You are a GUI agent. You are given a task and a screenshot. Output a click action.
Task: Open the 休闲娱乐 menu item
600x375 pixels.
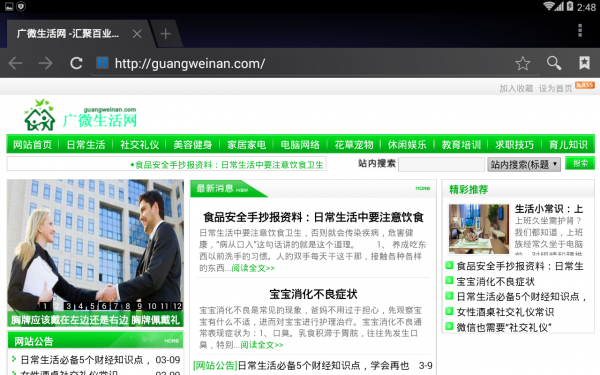pos(407,145)
